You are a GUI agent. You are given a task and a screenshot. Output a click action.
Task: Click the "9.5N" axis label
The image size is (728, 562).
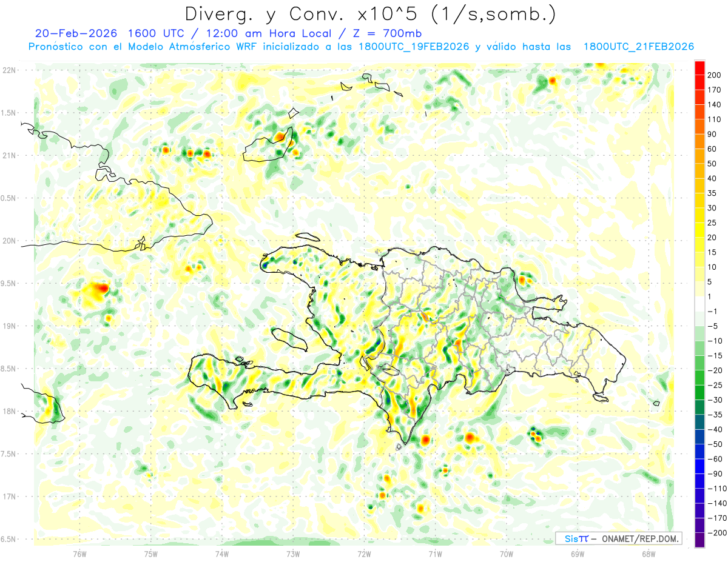[9, 284]
